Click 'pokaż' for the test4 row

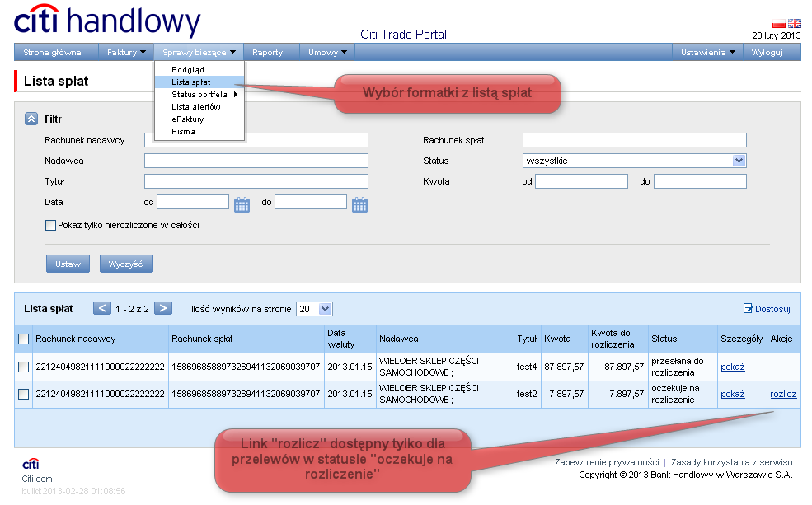(733, 367)
